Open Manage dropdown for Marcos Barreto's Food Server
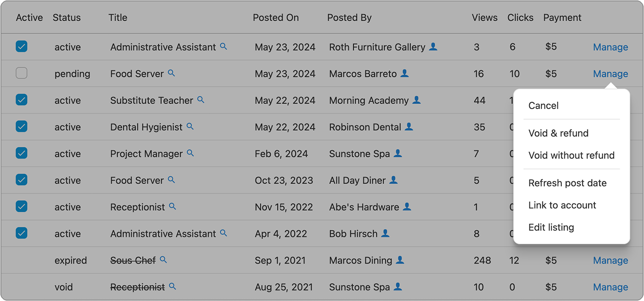 point(610,74)
